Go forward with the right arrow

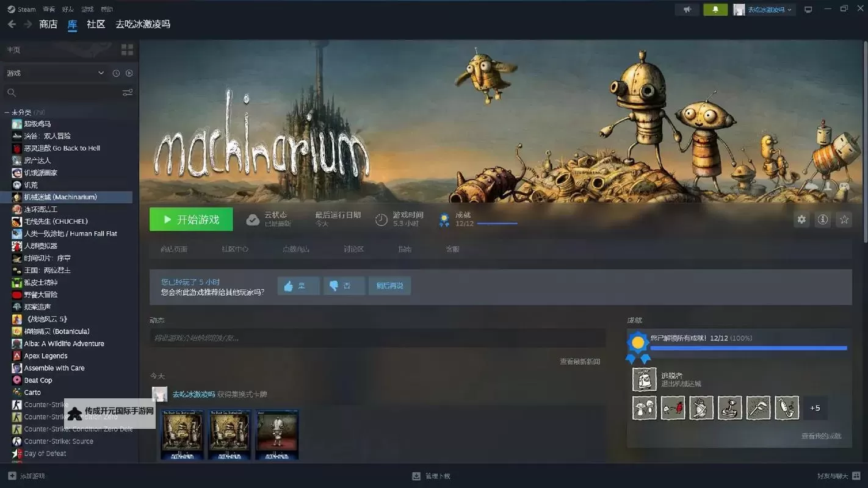27,24
